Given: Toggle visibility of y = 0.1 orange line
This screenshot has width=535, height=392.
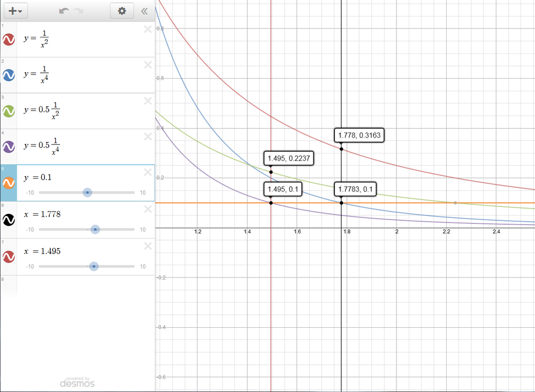Looking at the screenshot, I should pyautogui.click(x=9, y=183).
